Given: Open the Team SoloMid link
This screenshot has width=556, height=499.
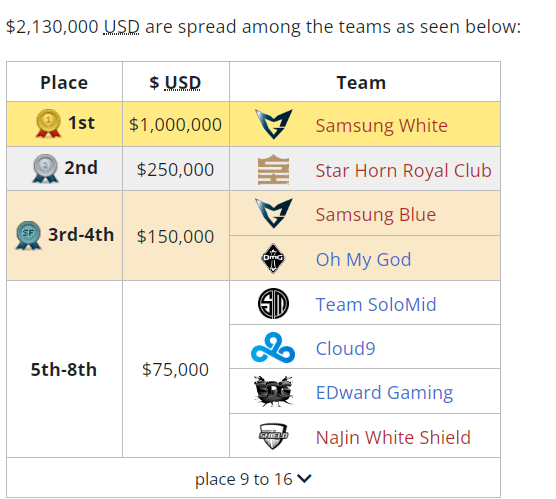Looking at the screenshot, I should click(376, 305).
